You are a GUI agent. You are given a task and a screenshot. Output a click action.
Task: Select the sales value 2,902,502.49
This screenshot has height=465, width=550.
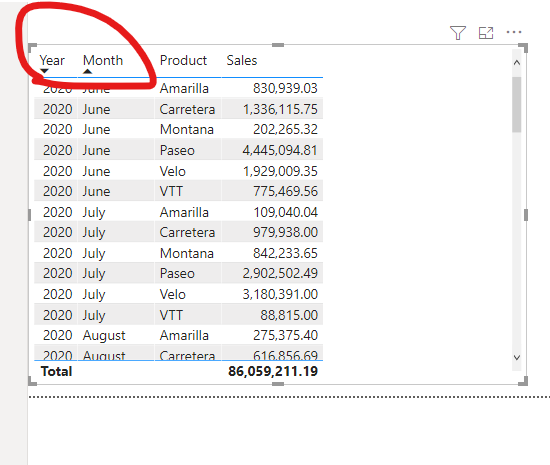coord(280,274)
